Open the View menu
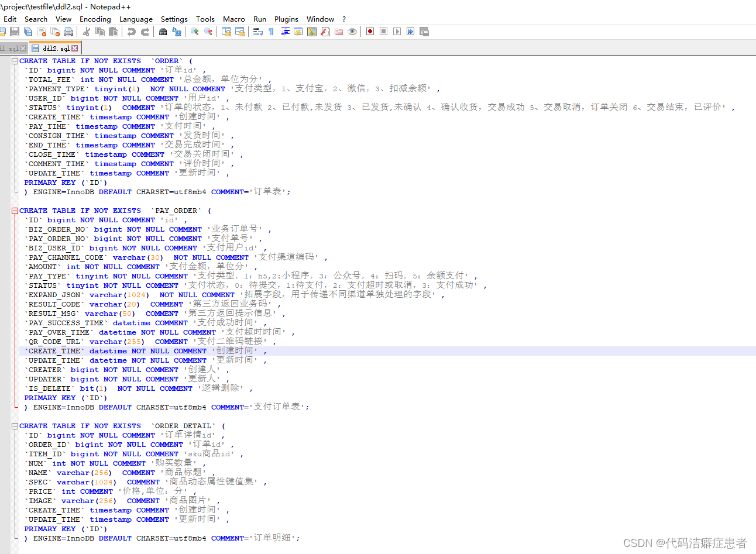 (63, 19)
